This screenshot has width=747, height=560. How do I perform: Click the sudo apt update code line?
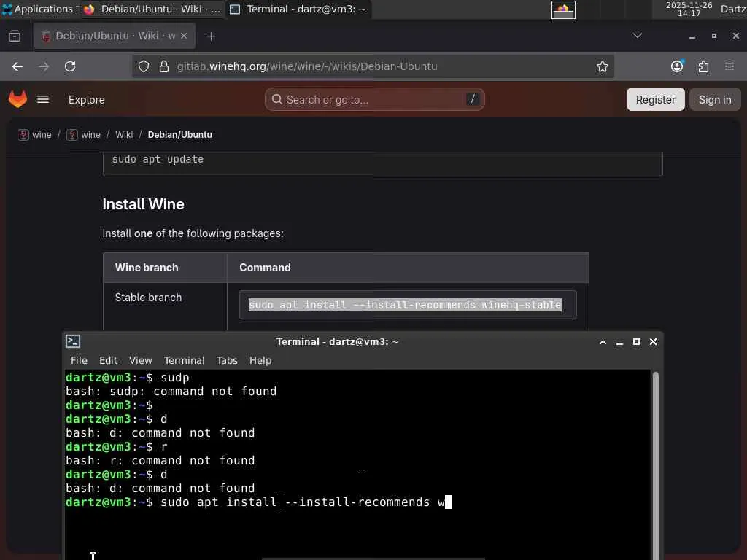[158, 160]
